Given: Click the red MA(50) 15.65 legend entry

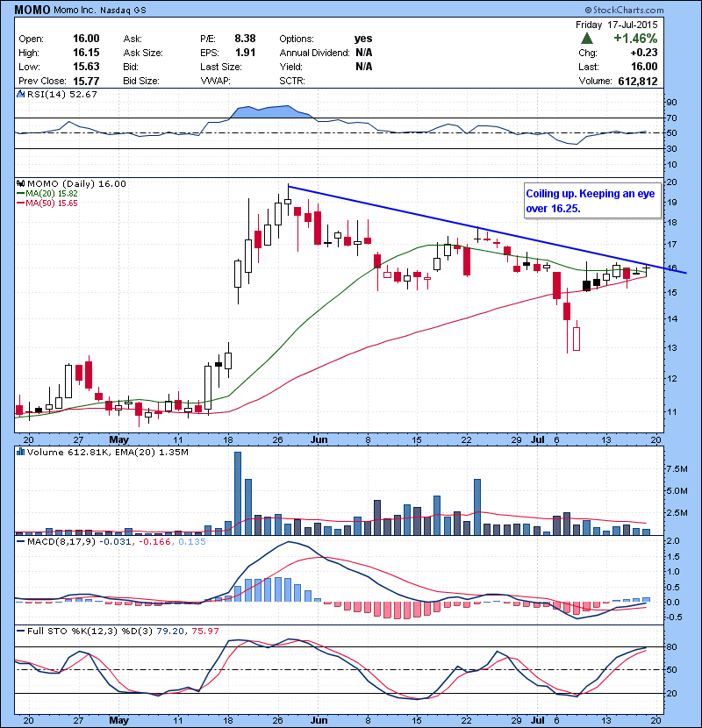Looking at the screenshot, I should point(47,203).
